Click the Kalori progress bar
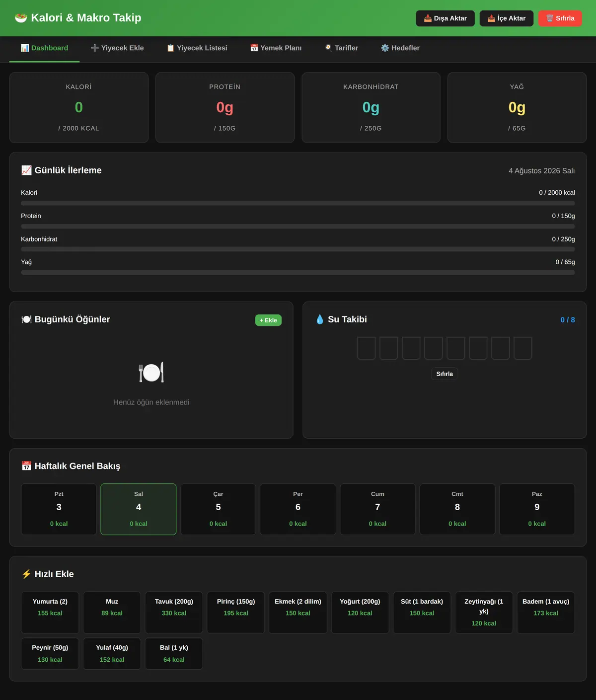The image size is (596, 700). coord(298,203)
